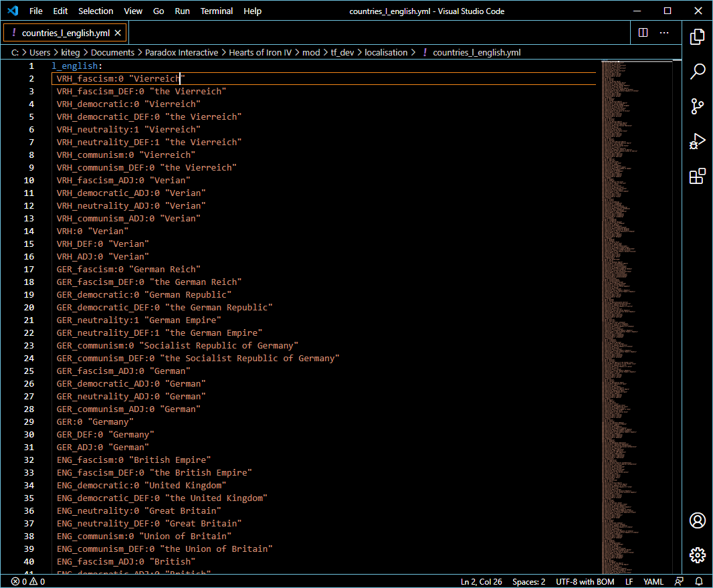713x588 pixels.
Task: Close the countries_l_english.yml tab
Action: click(x=118, y=33)
